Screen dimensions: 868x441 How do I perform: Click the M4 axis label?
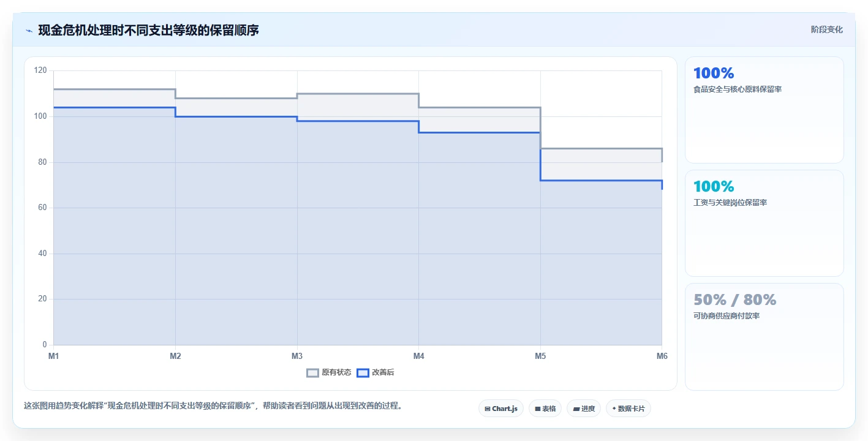[x=419, y=356]
